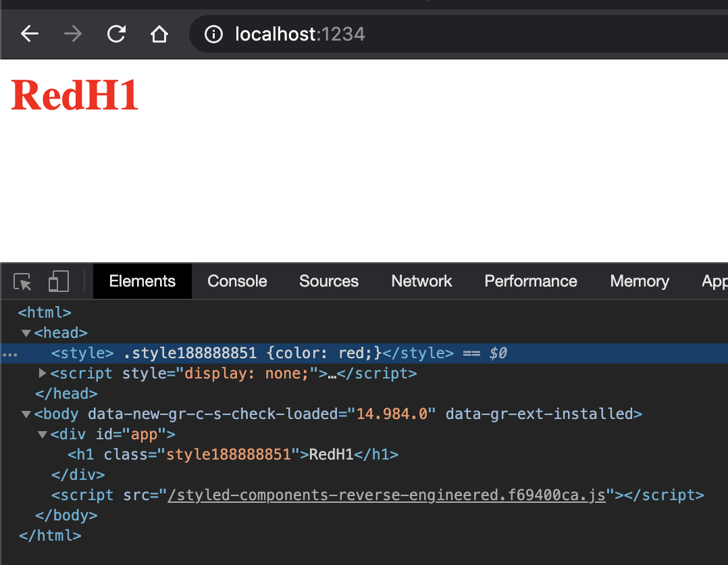Open the Network tab

[x=421, y=281]
